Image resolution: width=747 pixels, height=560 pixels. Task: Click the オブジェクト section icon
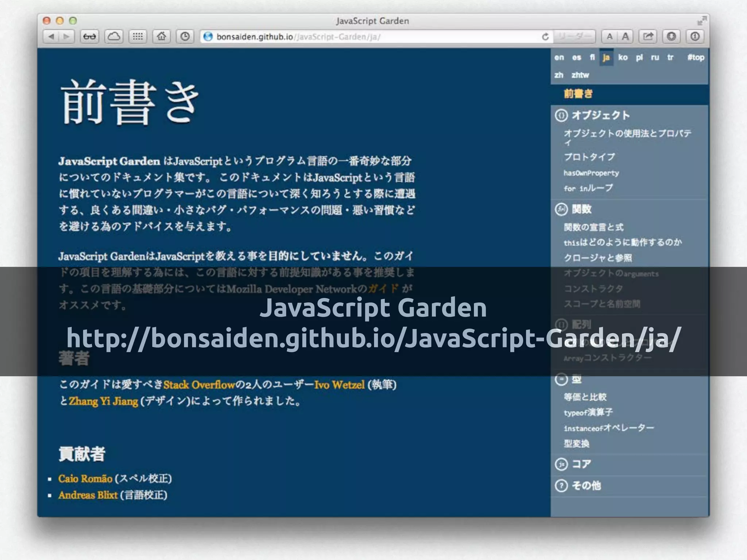pos(561,115)
